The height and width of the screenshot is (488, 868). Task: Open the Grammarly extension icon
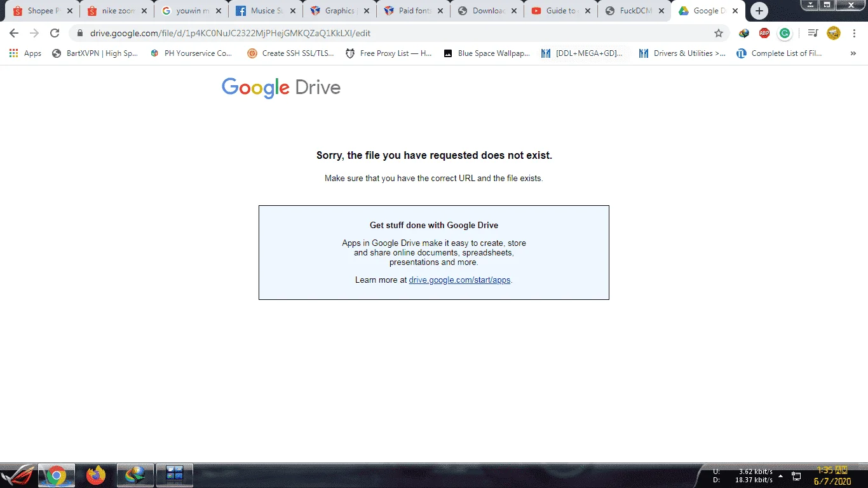click(785, 33)
